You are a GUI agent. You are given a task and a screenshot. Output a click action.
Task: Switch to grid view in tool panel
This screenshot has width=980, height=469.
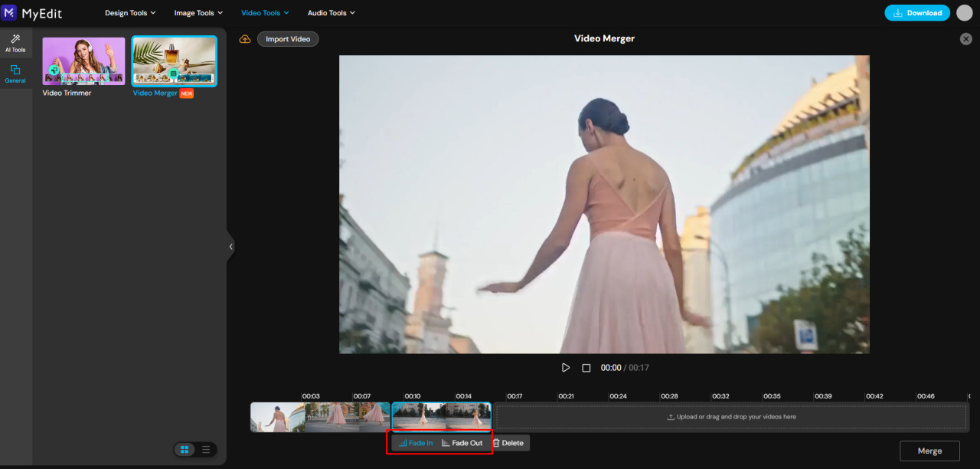click(185, 450)
